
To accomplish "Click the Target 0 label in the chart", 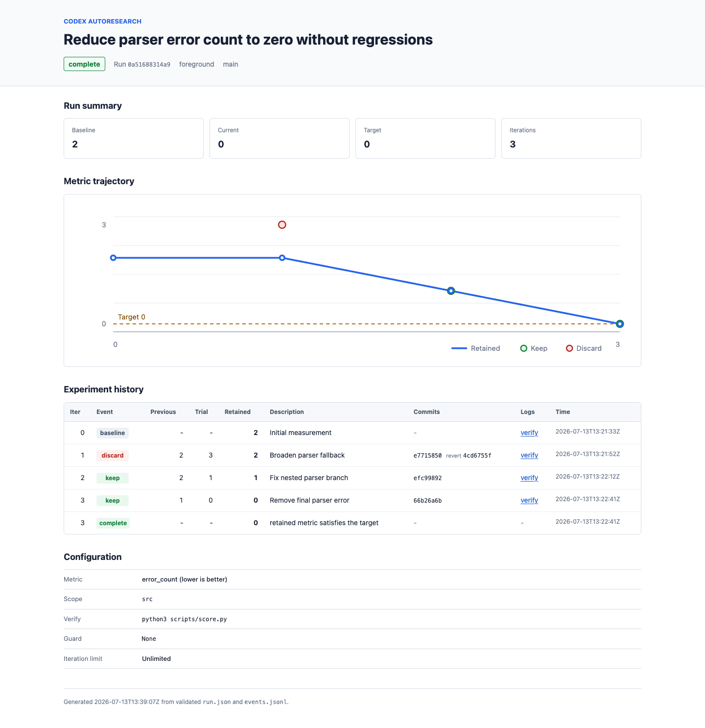I will tap(132, 317).
